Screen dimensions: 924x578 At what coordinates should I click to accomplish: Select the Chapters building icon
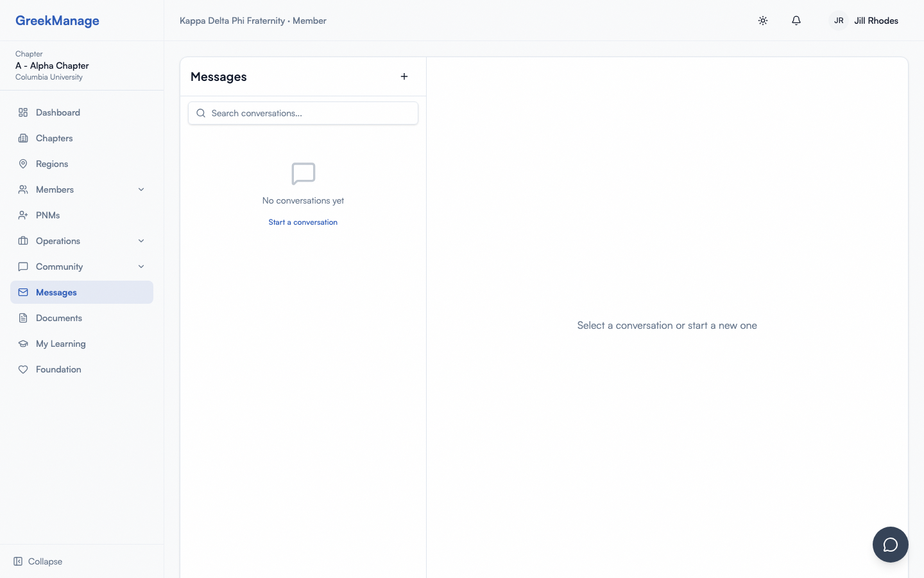[23, 138]
